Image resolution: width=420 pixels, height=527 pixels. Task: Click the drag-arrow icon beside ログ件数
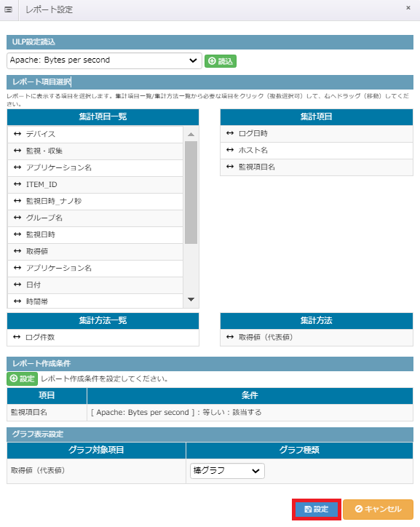(x=17, y=337)
